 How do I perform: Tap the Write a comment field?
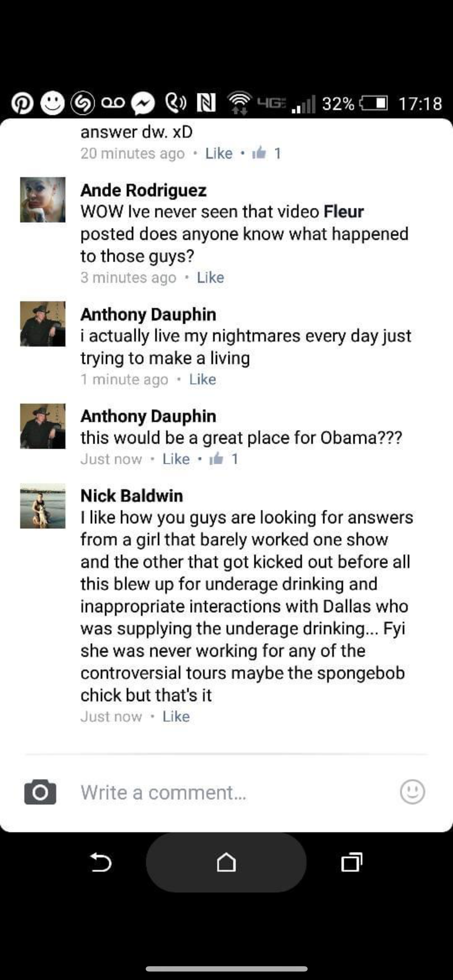(236, 792)
